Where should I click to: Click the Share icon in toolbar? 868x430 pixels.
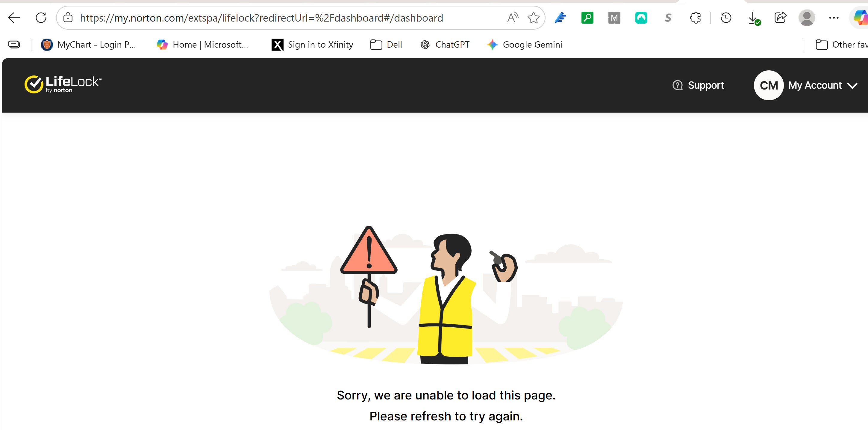pos(780,18)
